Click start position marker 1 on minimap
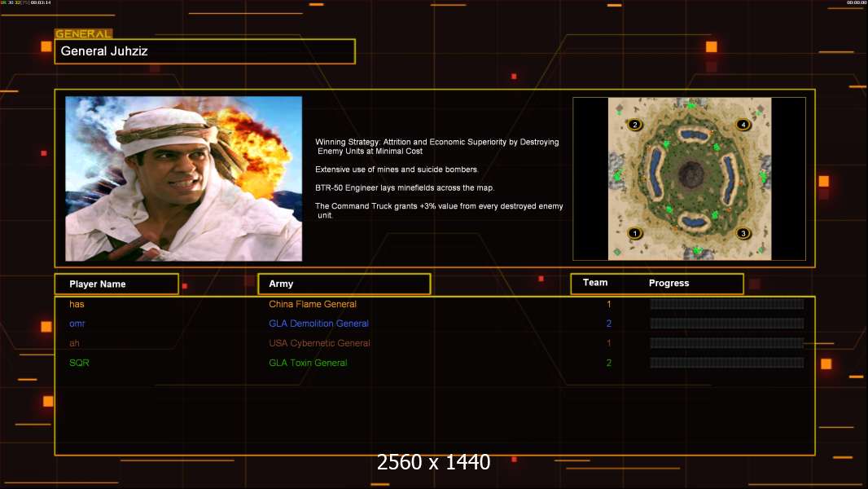 [635, 233]
